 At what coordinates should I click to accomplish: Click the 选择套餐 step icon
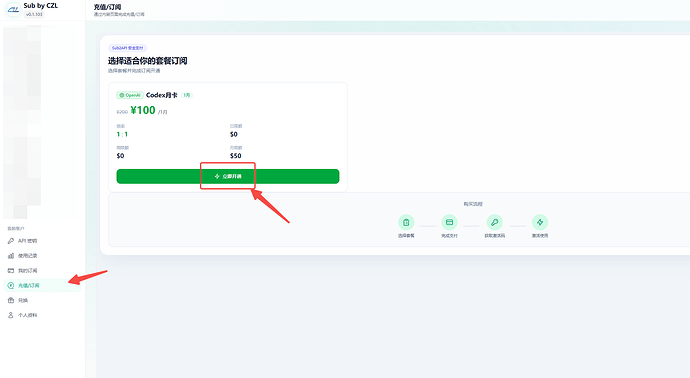pyautogui.click(x=406, y=222)
